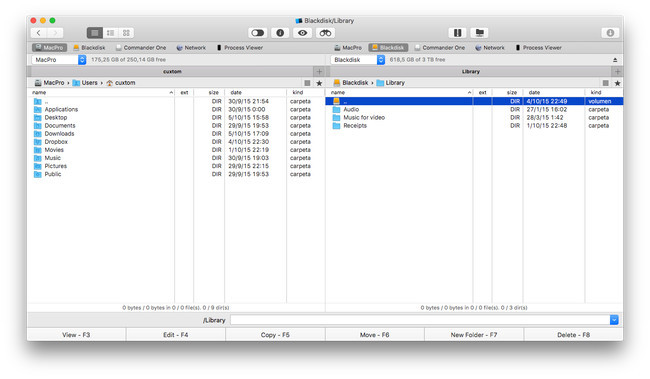650x379 pixels.
Task: Sort left panel by name column
Action: (101, 92)
